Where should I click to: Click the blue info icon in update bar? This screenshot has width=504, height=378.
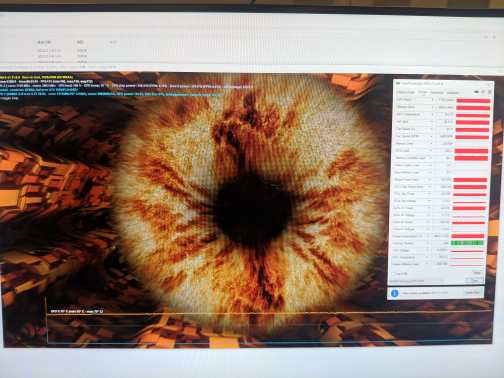(394, 293)
